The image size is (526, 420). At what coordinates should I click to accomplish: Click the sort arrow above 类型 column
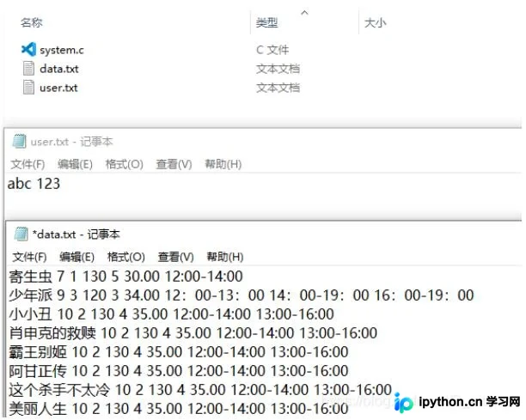tap(304, 13)
